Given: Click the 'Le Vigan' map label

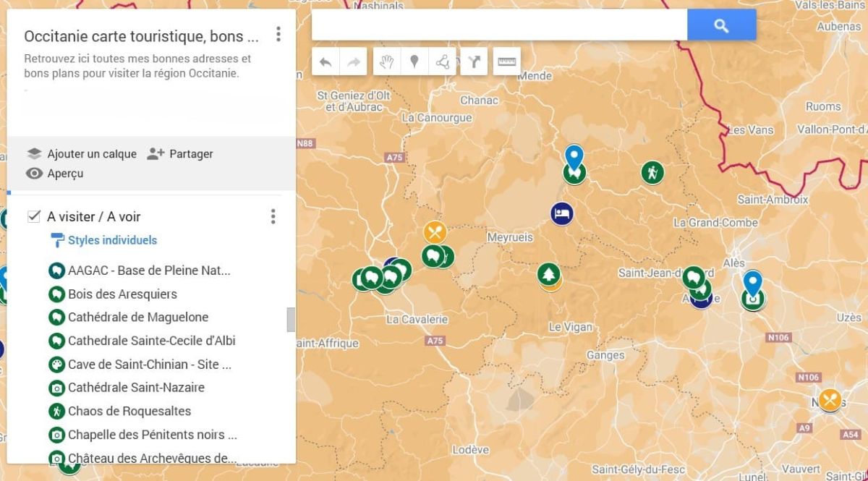Looking at the screenshot, I should pos(570,327).
